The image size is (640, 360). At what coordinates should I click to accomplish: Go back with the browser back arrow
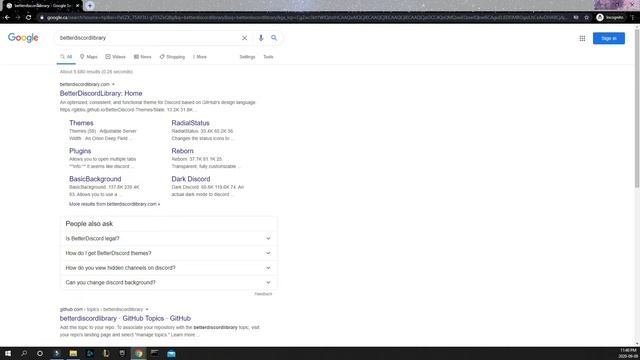click(7, 18)
